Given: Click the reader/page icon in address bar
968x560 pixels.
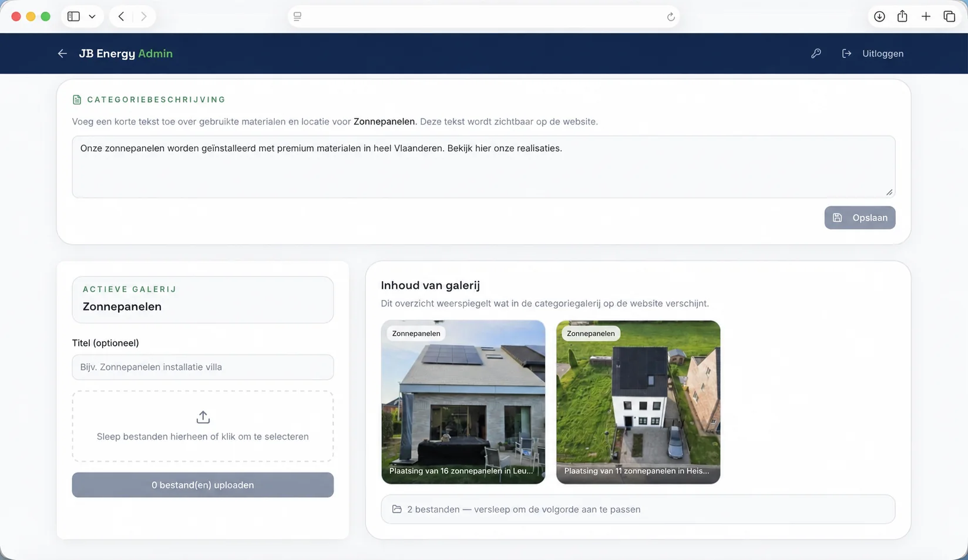Looking at the screenshot, I should point(298,16).
